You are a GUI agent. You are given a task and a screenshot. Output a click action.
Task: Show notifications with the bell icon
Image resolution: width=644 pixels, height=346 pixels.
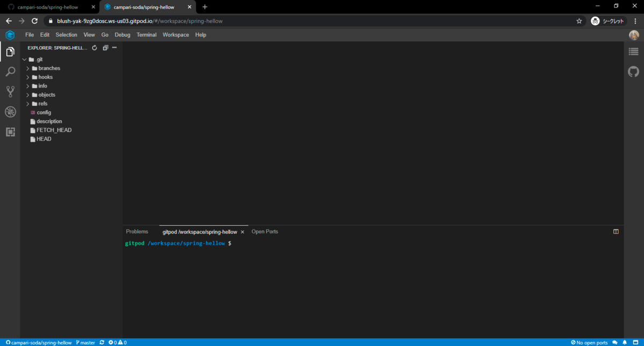625,342
